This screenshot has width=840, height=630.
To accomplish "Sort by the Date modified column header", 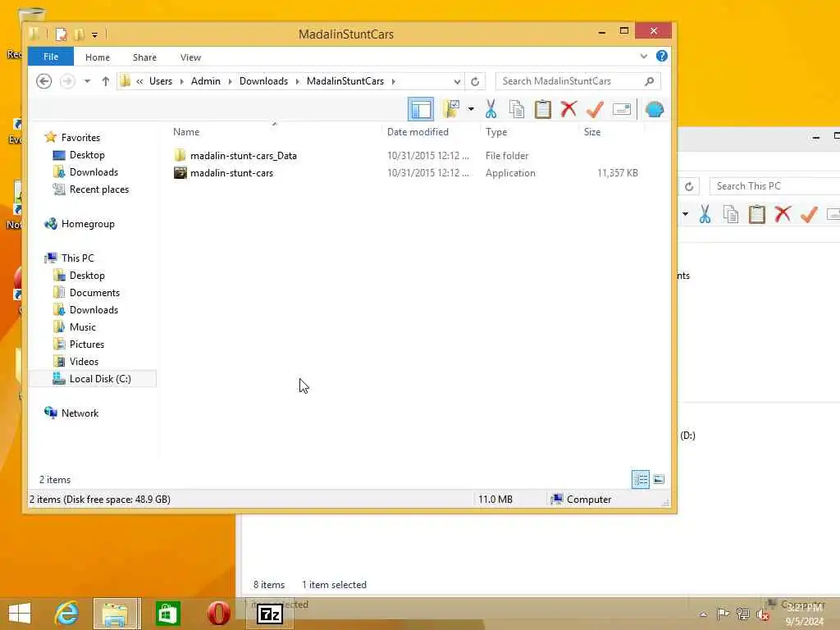I will [418, 132].
